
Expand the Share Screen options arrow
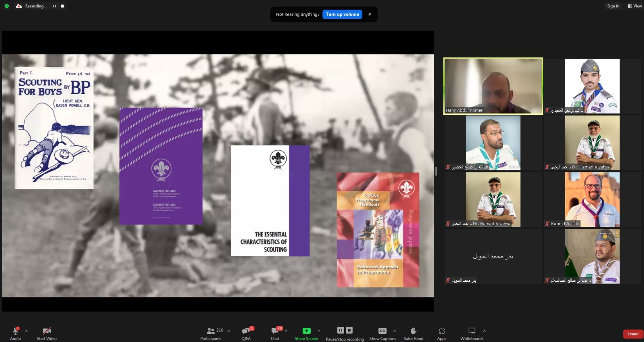pyautogui.click(x=319, y=331)
